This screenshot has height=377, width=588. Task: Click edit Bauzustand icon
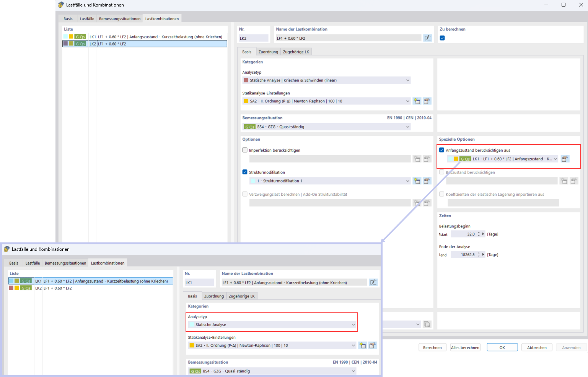[x=574, y=181]
